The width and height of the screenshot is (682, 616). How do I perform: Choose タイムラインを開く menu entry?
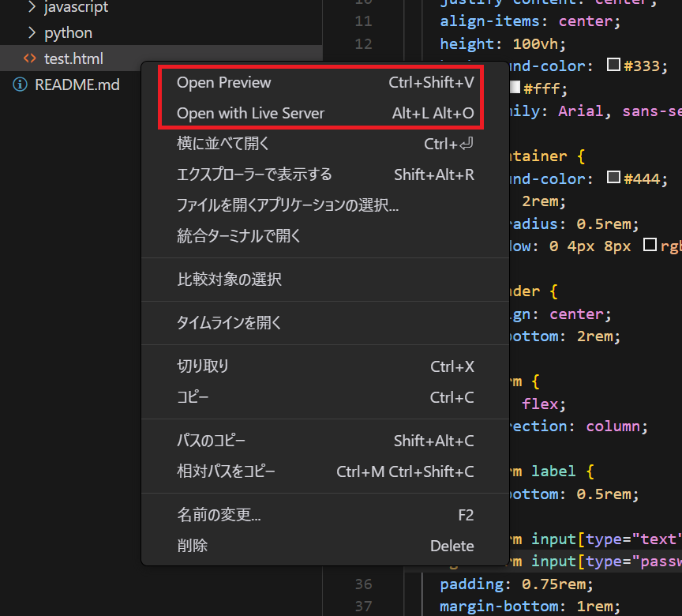(x=325, y=323)
